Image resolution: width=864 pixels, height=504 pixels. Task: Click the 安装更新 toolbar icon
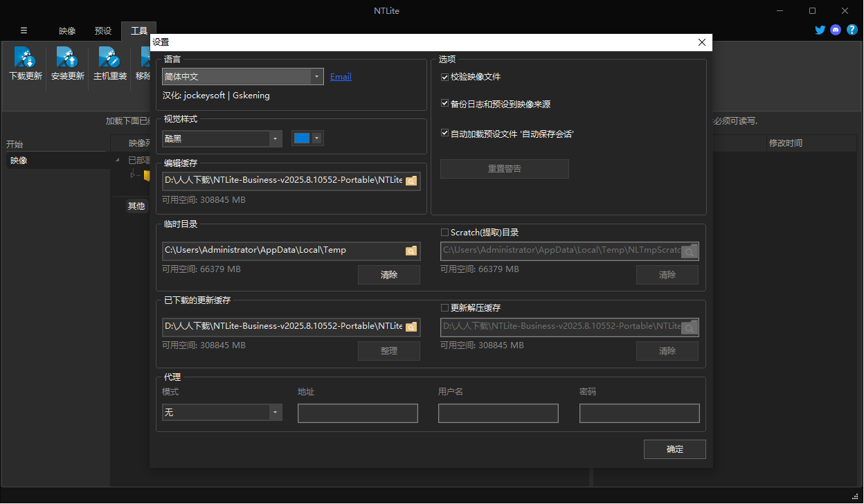[x=68, y=58]
